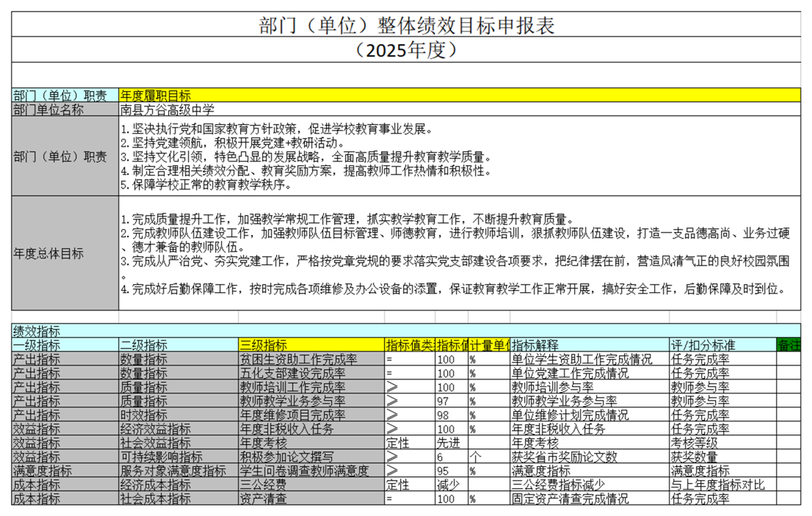Select 产出指标 in the 五化支部建设 row
This screenshot has width=812, height=516.
point(65,373)
